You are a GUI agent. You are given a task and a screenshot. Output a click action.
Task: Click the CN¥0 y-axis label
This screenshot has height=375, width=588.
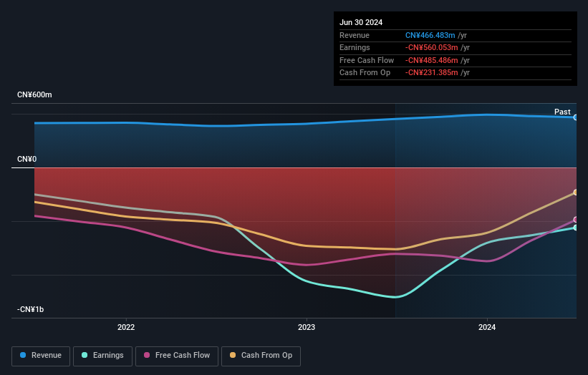pyautogui.click(x=27, y=159)
